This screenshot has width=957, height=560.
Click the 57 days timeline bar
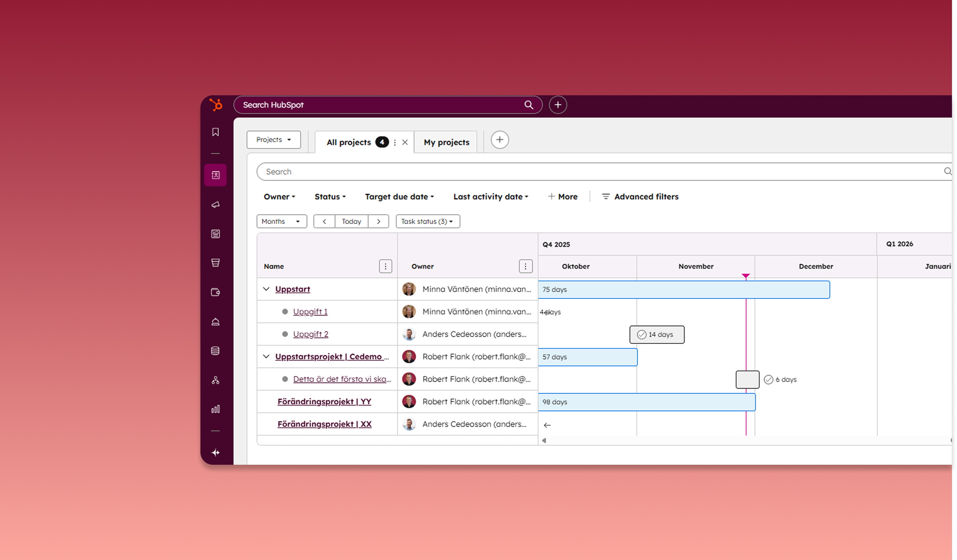coord(588,357)
